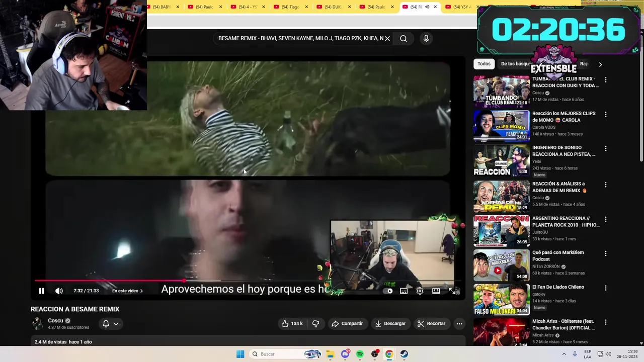
Task: Show more filter chips with arrow
Action: (600, 64)
